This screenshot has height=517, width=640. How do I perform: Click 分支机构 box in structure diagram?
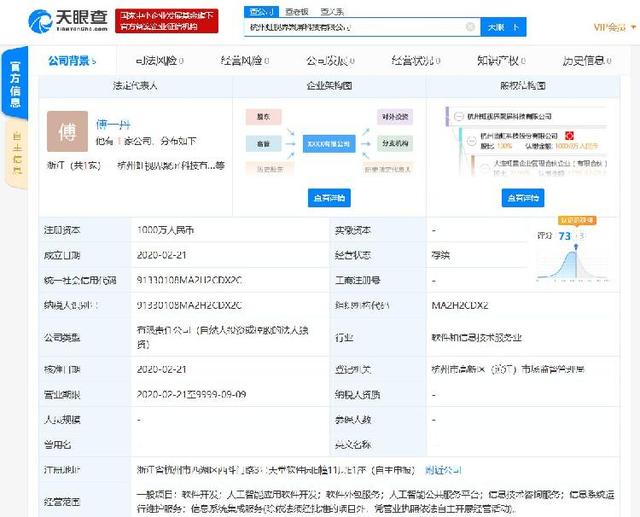coord(395,144)
